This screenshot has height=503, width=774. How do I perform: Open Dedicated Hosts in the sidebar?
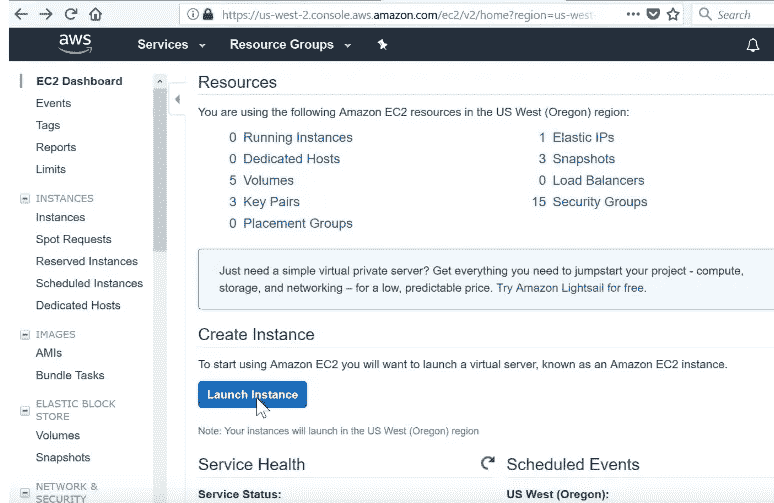[x=78, y=306]
